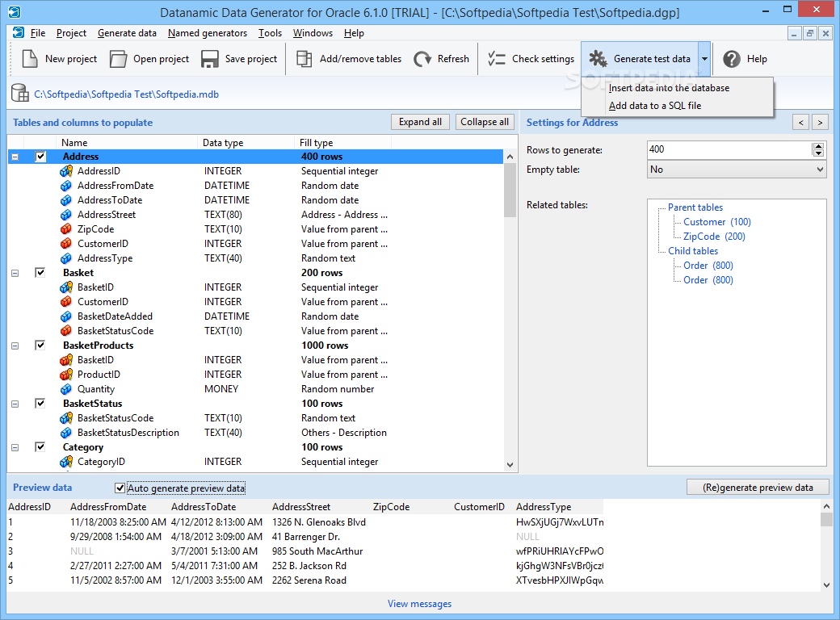Open the Project menu
The image size is (840, 620).
pos(71,32)
